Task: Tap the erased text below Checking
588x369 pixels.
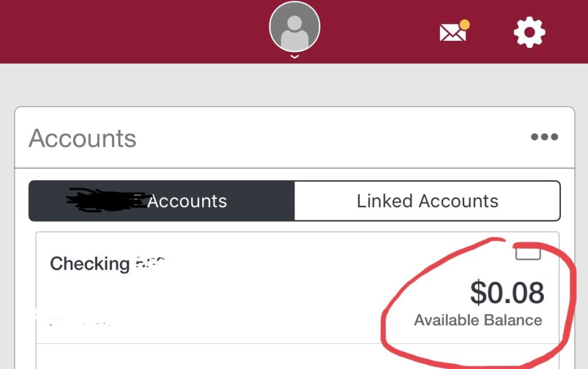Action: coord(80,320)
